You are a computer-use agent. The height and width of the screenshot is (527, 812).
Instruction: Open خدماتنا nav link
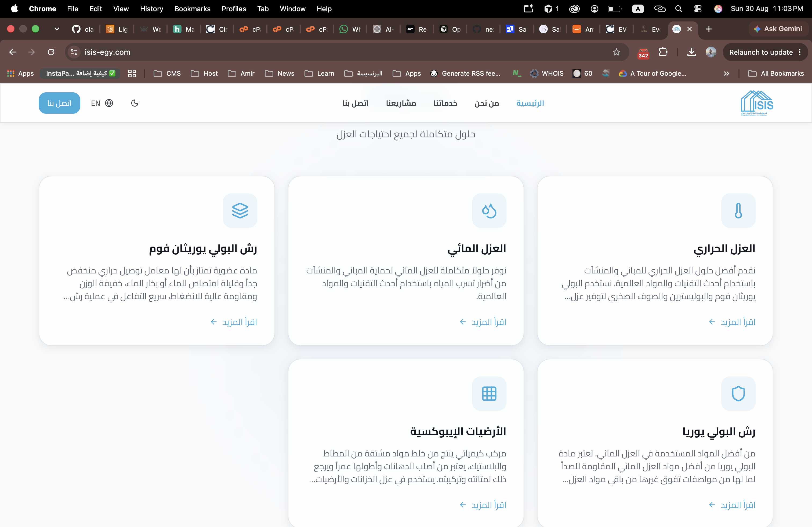point(445,103)
